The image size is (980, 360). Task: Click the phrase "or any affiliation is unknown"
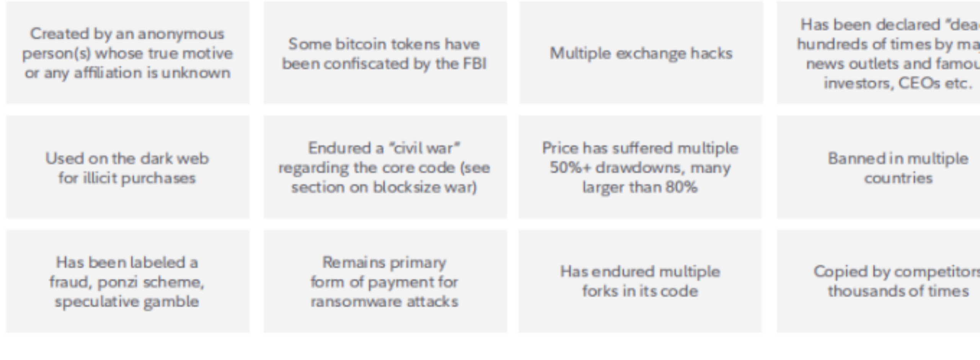(x=127, y=73)
